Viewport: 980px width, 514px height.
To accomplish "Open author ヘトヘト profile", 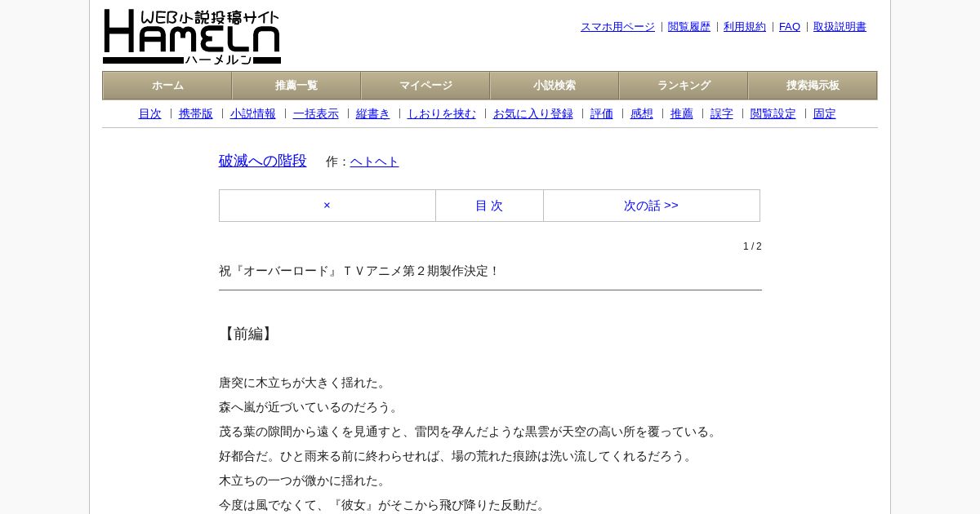I will pyautogui.click(x=375, y=162).
